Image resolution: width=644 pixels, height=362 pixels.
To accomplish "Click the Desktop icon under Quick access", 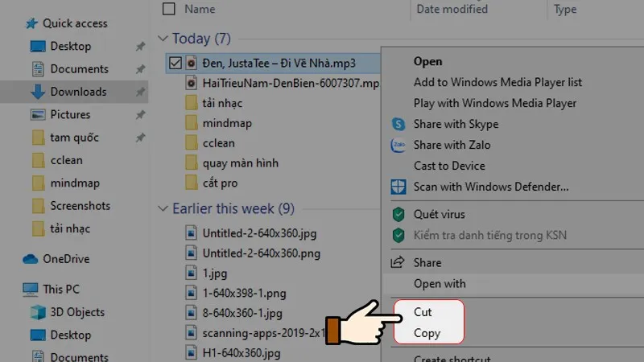I will 38,47.
